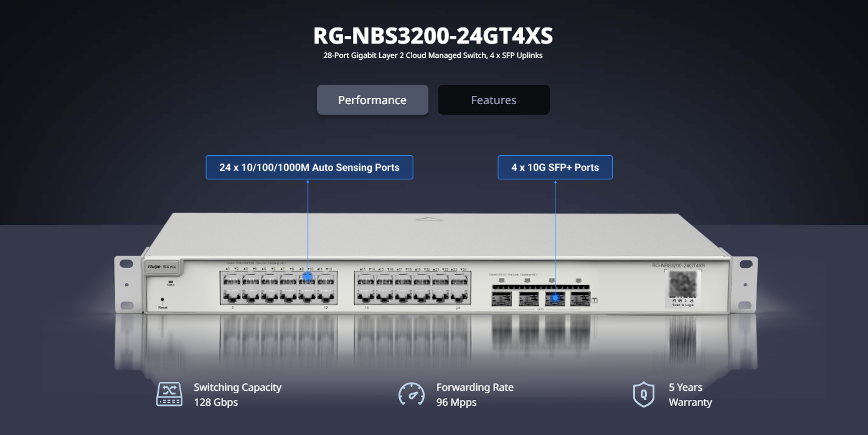This screenshot has width=868, height=435.
Task: Click the blue hotspot on the SFP+ port
Action: click(555, 300)
